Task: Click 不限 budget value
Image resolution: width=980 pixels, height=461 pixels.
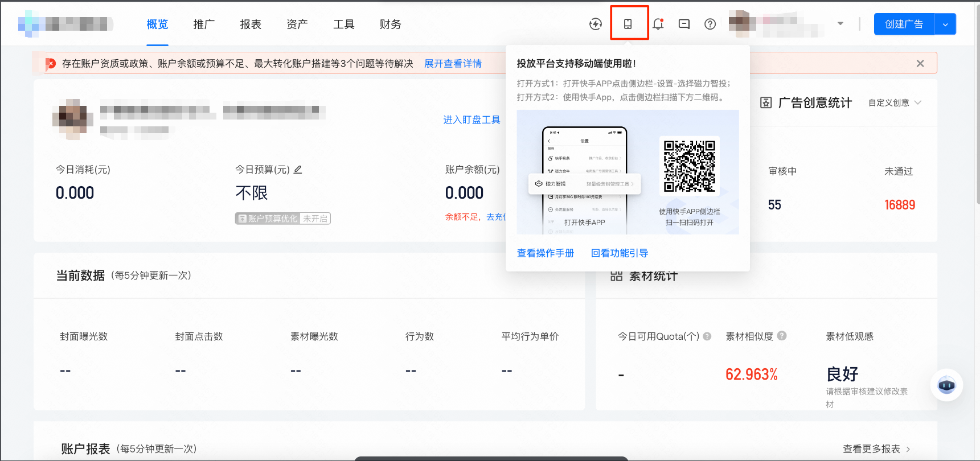Action: [x=252, y=193]
